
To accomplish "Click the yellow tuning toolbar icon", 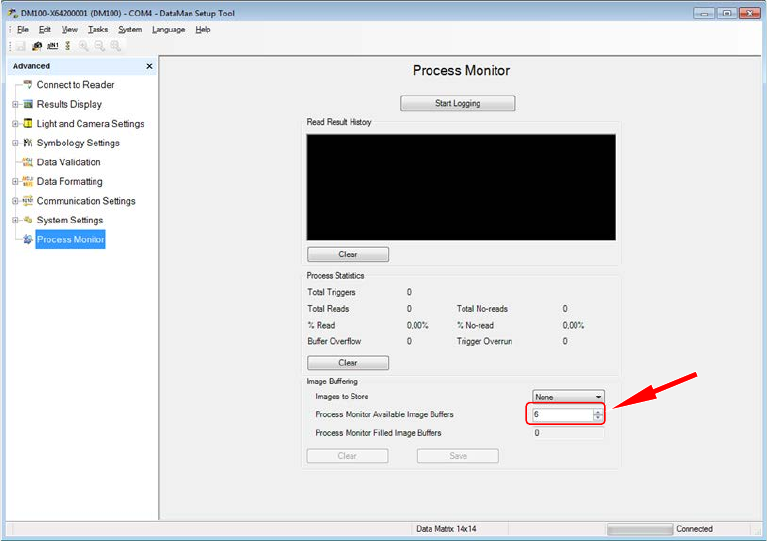I will [x=68, y=45].
